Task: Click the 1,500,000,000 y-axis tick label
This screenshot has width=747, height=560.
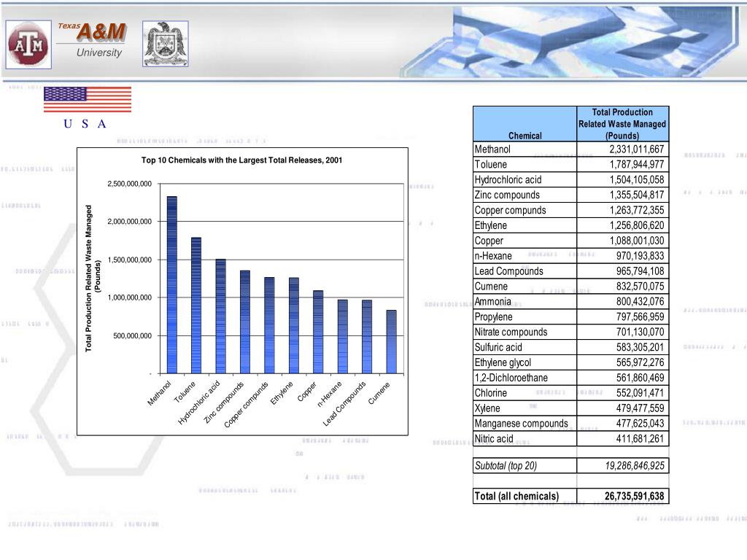Action: click(130, 260)
